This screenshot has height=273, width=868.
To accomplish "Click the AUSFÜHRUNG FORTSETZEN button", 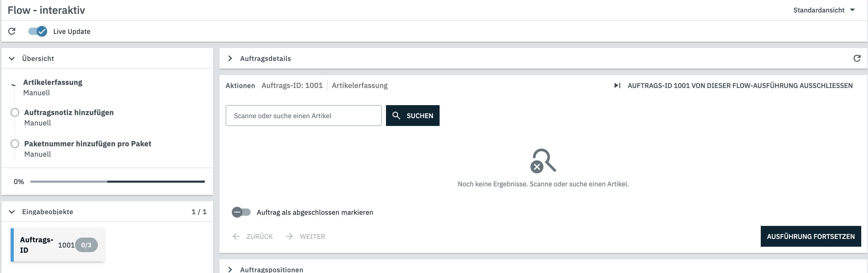I will pyautogui.click(x=810, y=236).
